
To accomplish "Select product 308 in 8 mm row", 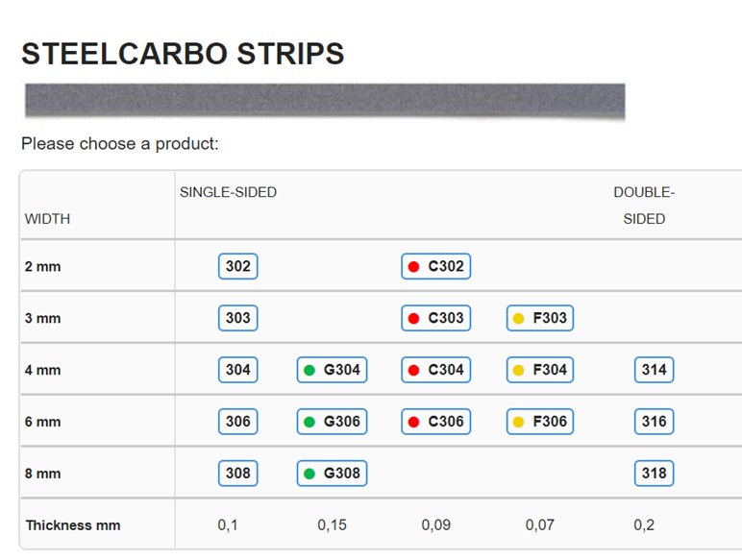I will click(x=238, y=473).
